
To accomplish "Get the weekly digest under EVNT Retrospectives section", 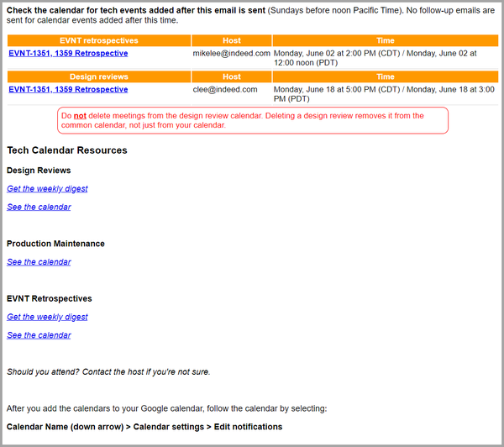I will point(47,317).
